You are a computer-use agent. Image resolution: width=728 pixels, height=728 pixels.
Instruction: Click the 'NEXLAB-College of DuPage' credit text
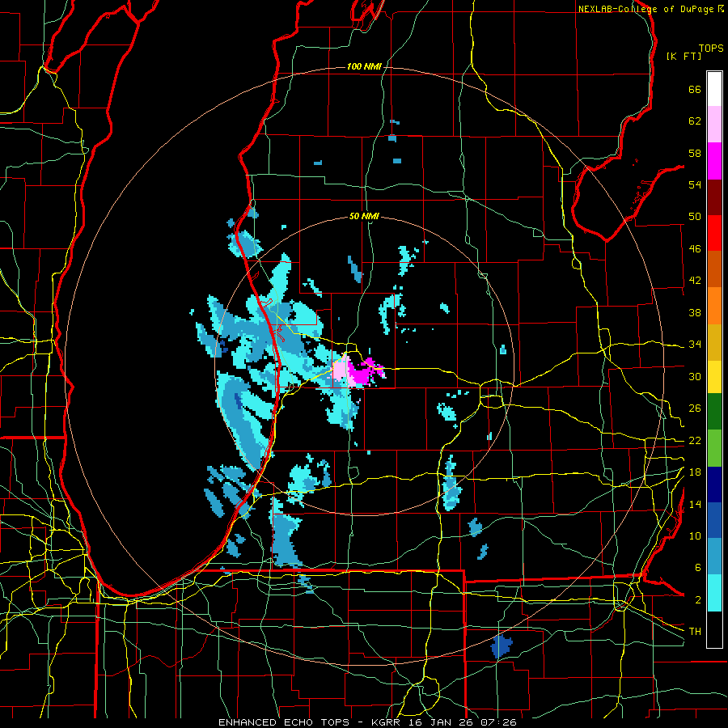(x=646, y=9)
